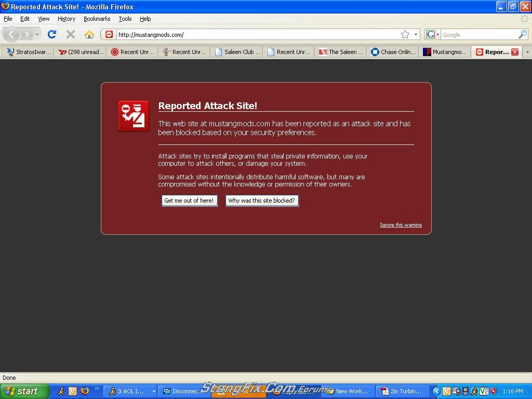Close the Reported Attack Site tab
The height and width of the screenshot is (399, 532).
[515, 52]
